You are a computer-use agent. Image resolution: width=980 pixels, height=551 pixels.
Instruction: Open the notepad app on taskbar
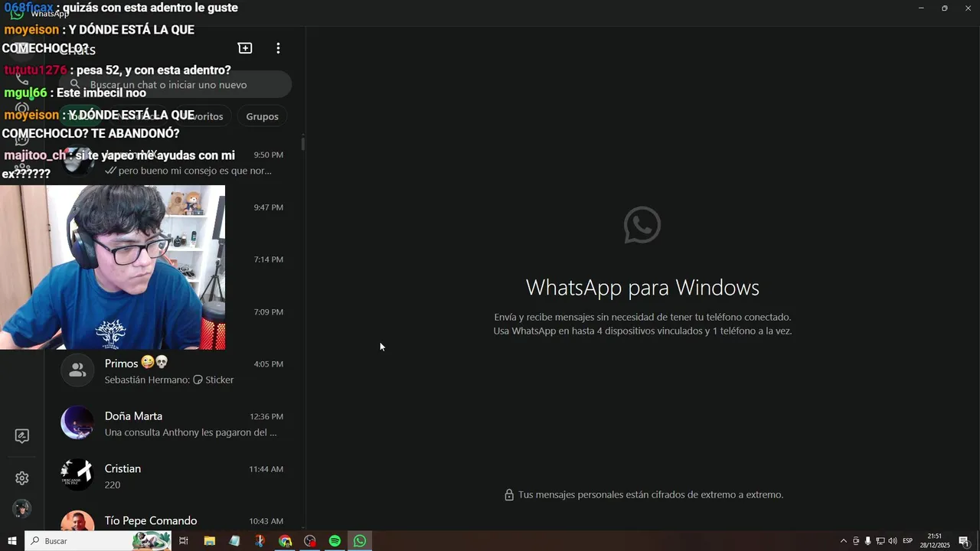pos(234,541)
